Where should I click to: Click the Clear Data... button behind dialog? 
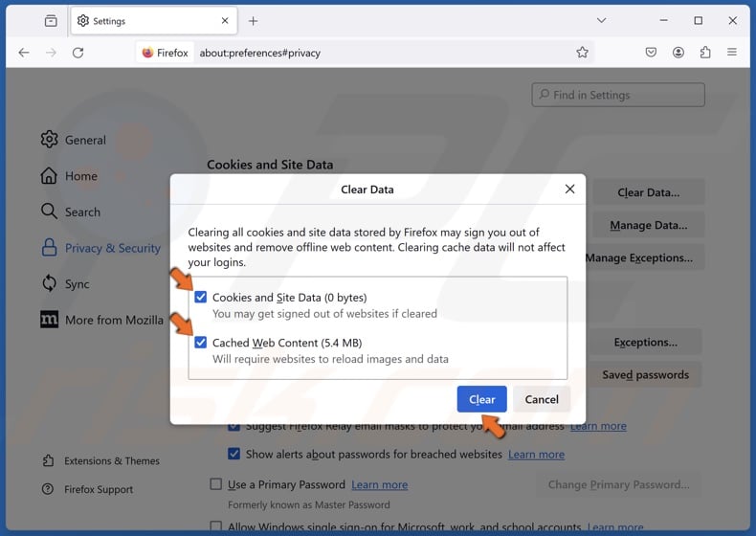[x=649, y=192]
